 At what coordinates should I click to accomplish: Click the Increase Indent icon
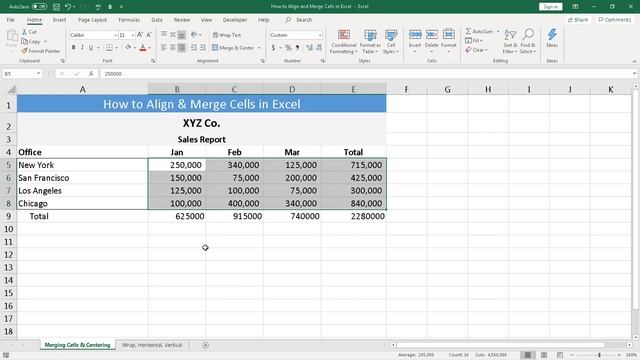(202, 48)
